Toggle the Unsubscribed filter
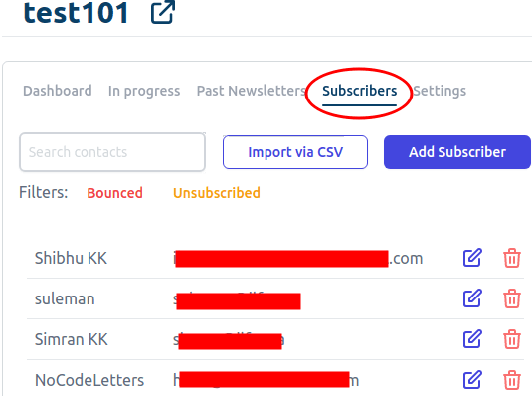This screenshot has height=396, width=532. [x=217, y=193]
